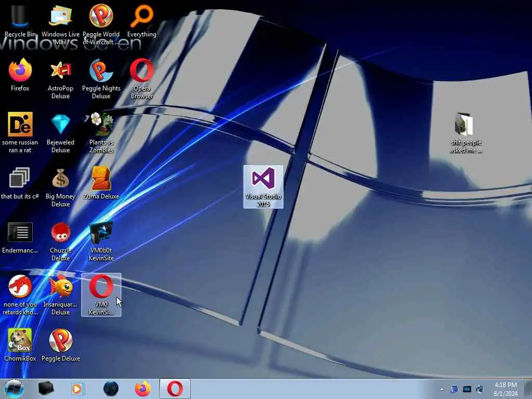Open Windows Media Player from taskbar
532x399 pixels.
[x=77, y=389]
